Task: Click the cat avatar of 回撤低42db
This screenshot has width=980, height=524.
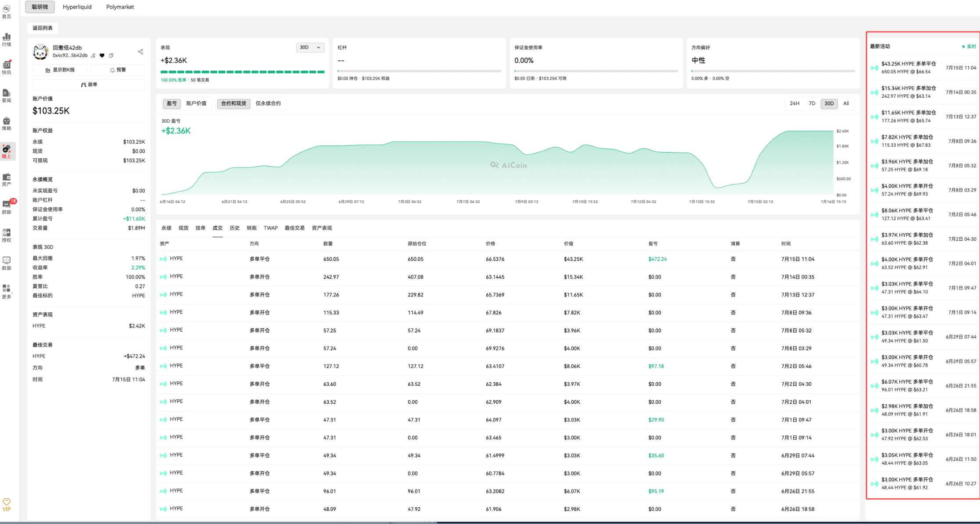Action: pos(41,52)
